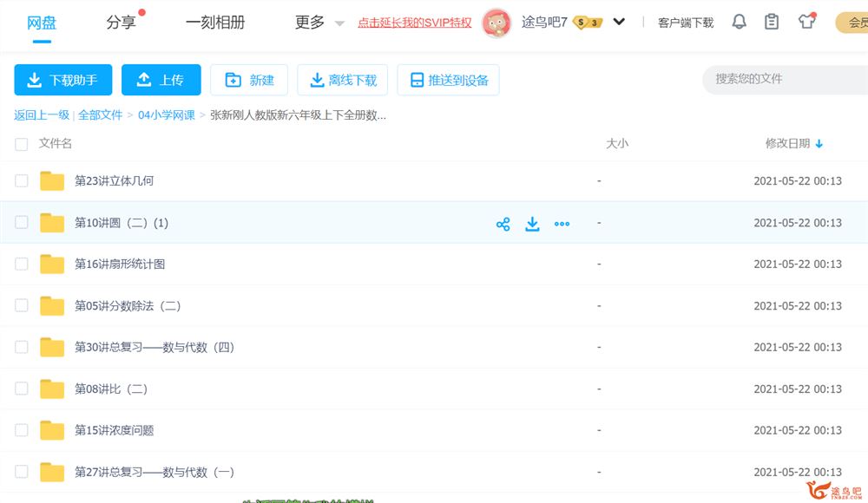
Task: Check the 第08讲比（二） checkbox
Action: [x=21, y=389]
